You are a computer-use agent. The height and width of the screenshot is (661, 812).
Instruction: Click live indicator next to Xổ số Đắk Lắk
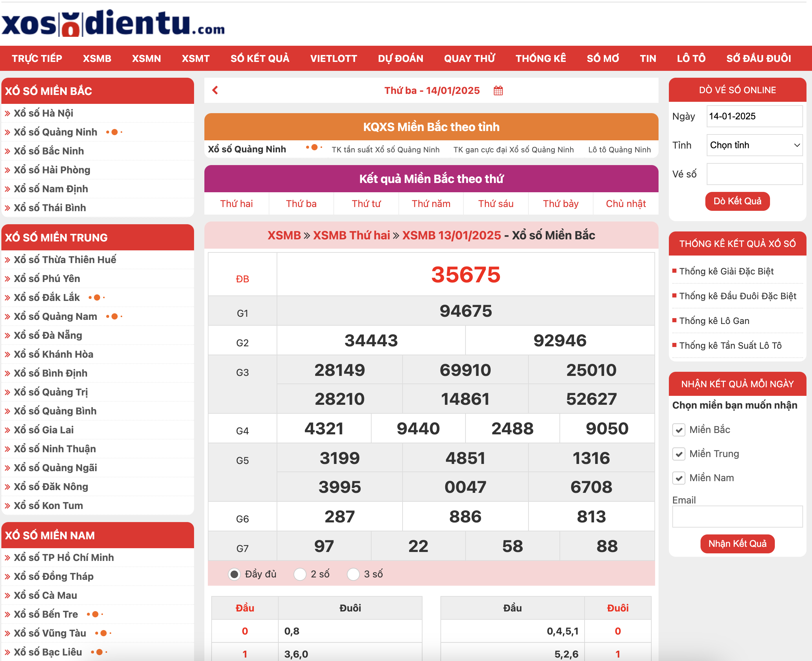coord(97,297)
